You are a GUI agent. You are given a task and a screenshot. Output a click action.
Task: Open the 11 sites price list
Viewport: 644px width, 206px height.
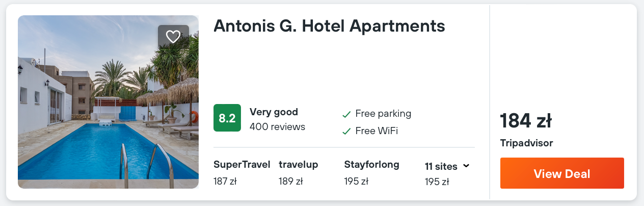[x=447, y=173]
